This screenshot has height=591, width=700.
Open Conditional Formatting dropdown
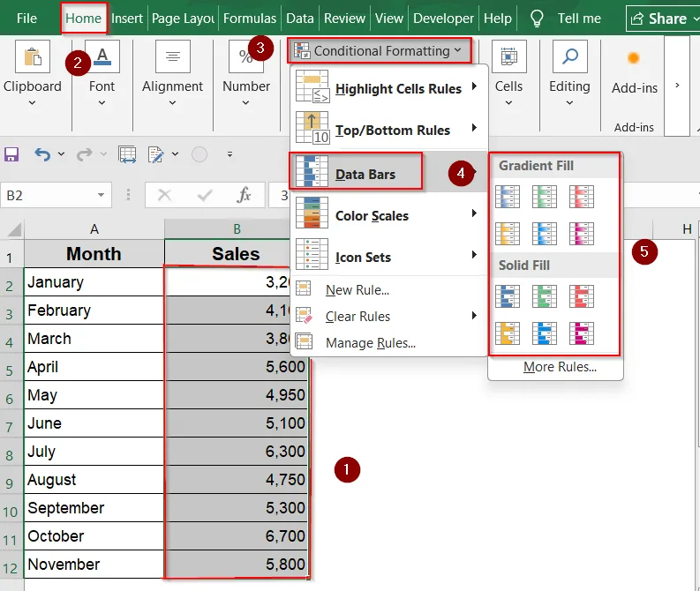[x=380, y=51]
